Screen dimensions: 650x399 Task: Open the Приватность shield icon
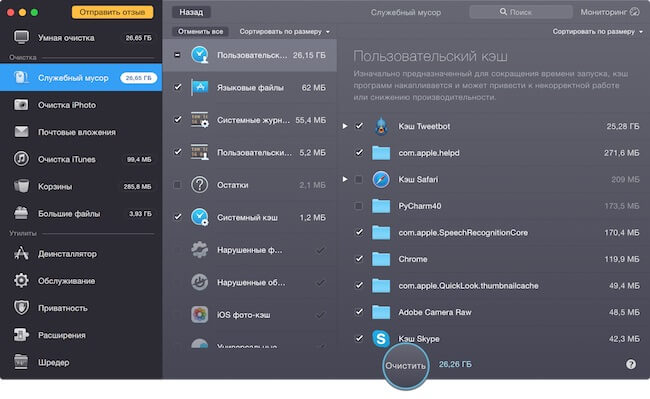click(21, 307)
